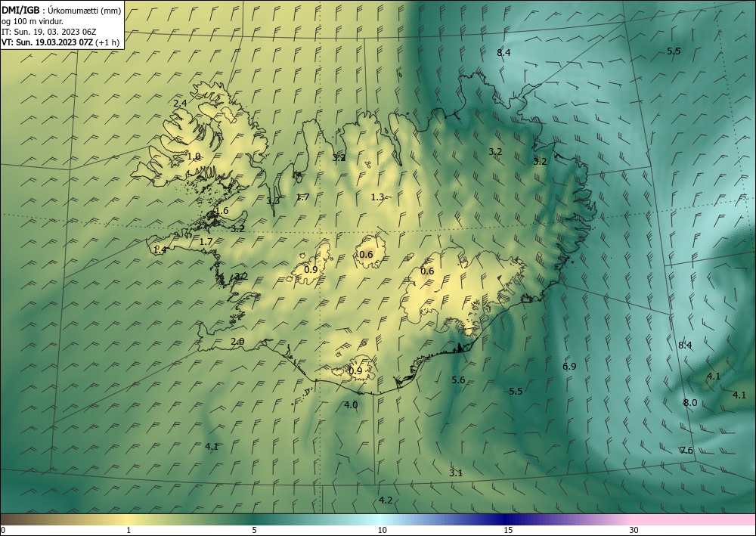Image resolution: width=756 pixels, height=536 pixels.
Task: Click the 2.4 value over the Westfjords
Action: (x=180, y=103)
